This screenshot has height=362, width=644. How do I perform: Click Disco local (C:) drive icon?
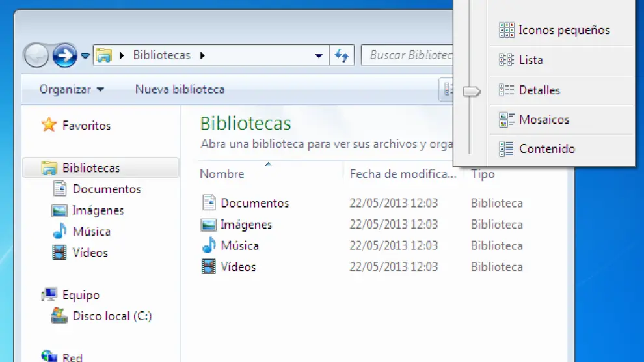coord(60,316)
